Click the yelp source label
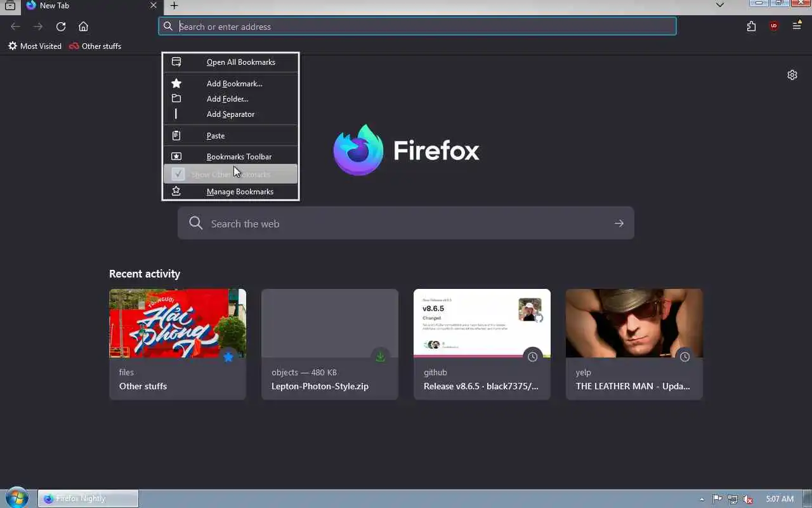The height and width of the screenshot is (508, 812). [x=583, y=373]
